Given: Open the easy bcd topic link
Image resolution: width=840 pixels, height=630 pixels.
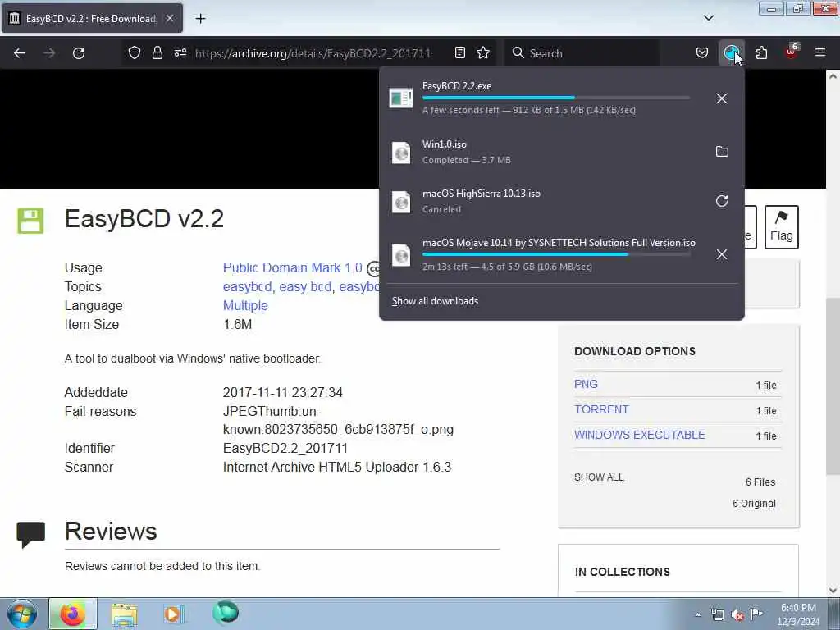Looking at the screenshot, I should click(x=305, y=286).
